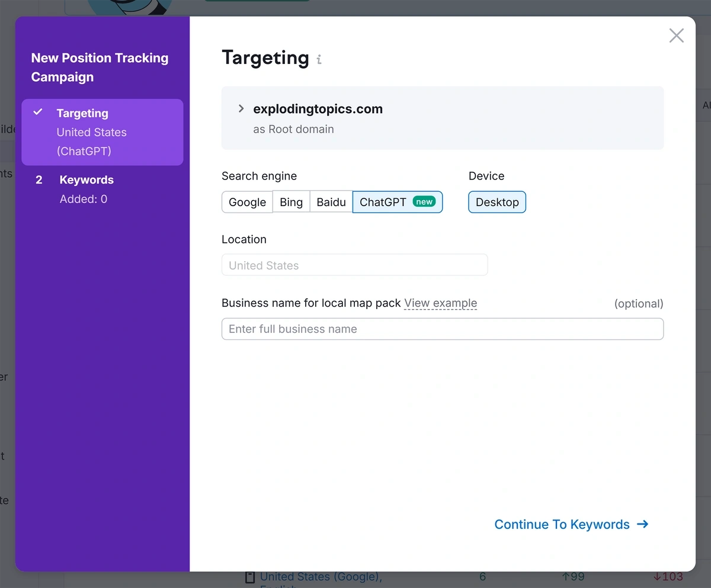The width and height of the screenshot is (711, 588).
Task: Click explodingtopics.com domain name text
Action: pos(318,109)
